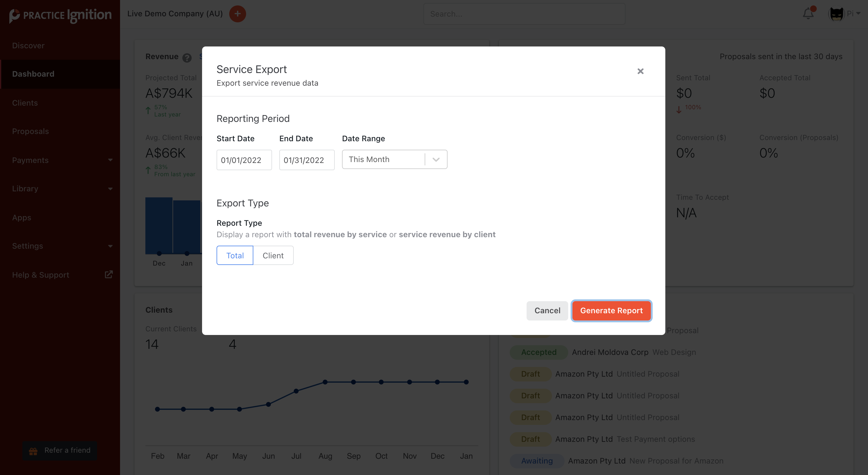Click the Practice Ignition logo

(x=61, y=15)
